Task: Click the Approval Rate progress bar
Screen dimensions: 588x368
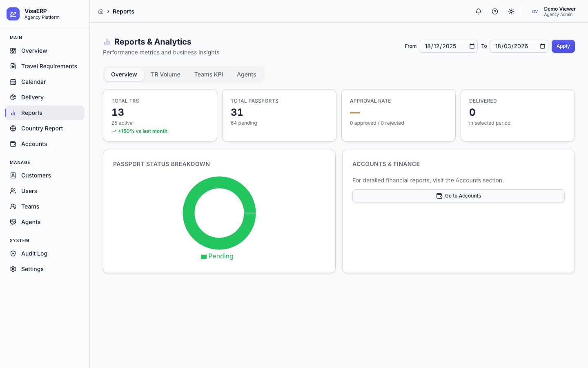Action: (x=354, y=112)
